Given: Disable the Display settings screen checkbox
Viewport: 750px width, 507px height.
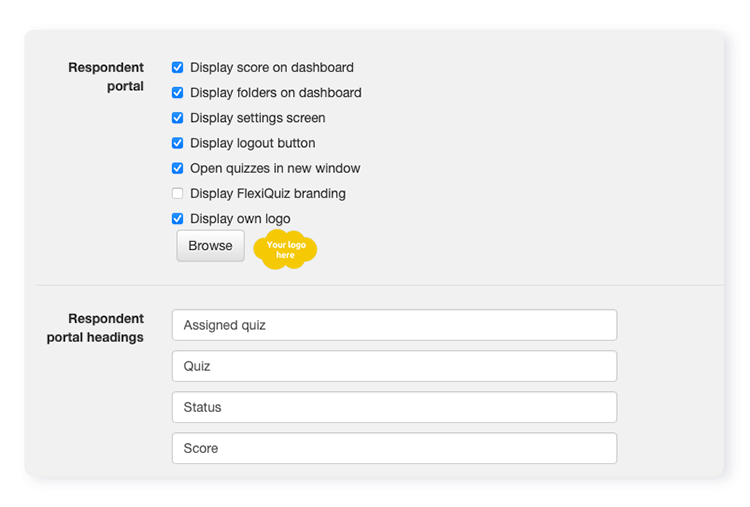Looking at the screenshot, I should [177, 118].
